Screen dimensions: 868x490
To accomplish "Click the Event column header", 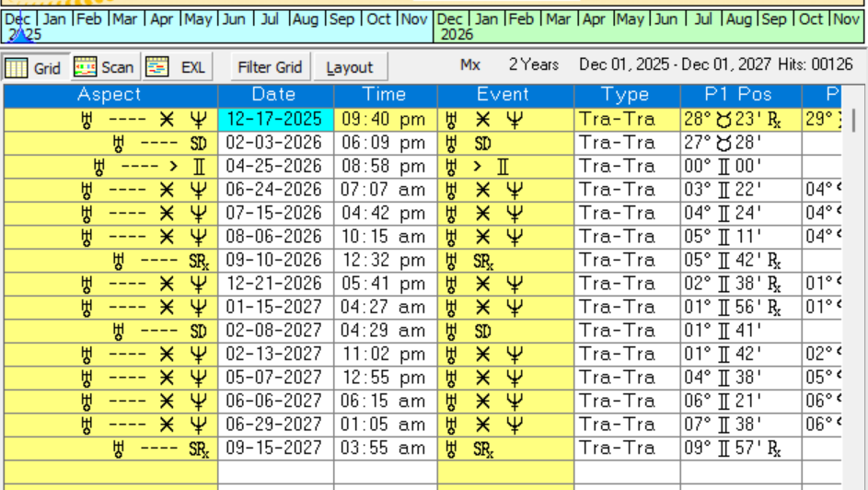I will pyautogui.click(x=503, y=95).
